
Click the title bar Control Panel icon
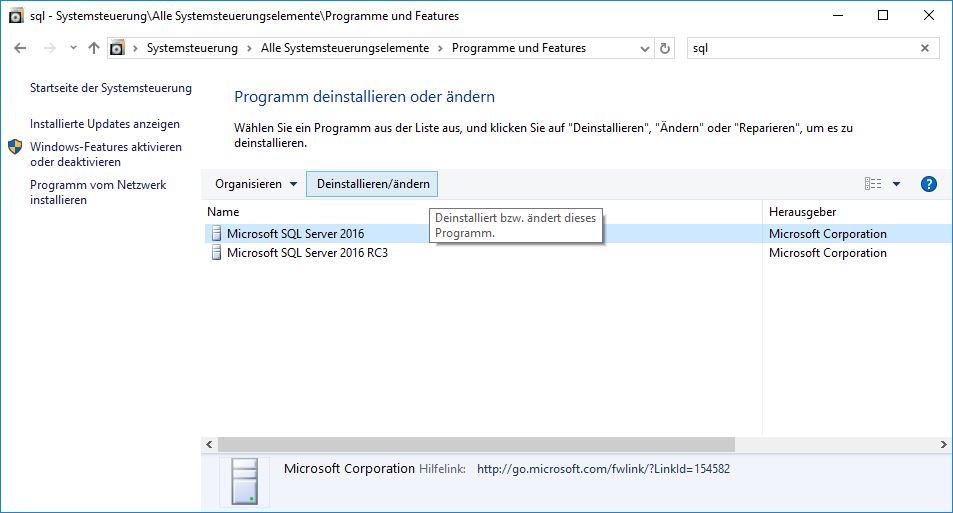pyautogui.click(x=16, y=16)
